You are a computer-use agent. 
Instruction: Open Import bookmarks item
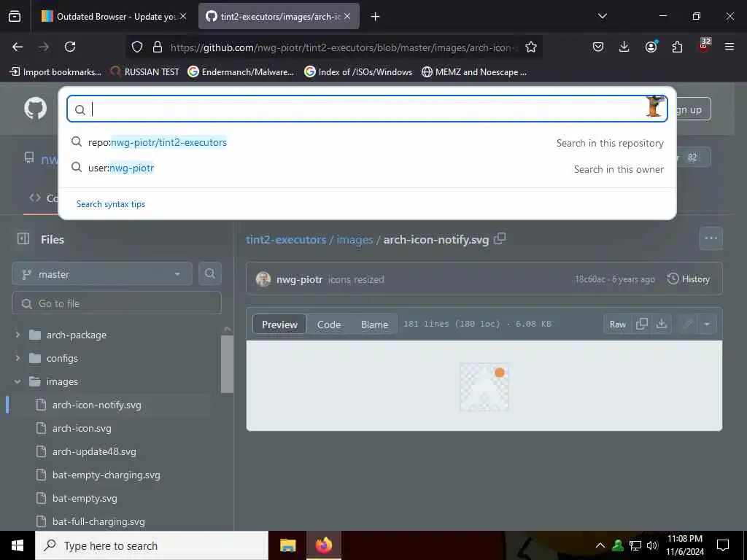[x=55, y=72]
